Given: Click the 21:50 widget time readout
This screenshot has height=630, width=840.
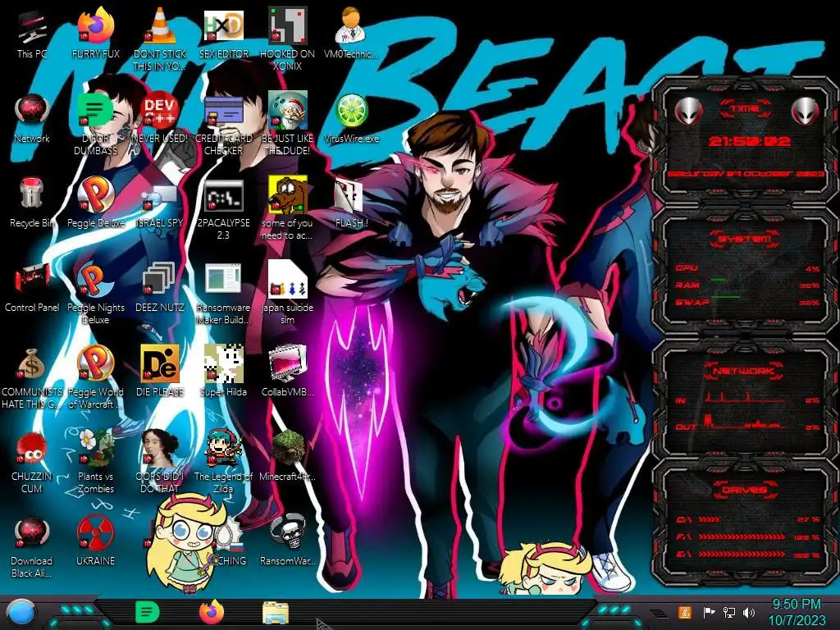Looking at the screenshot, I should 749,141.
